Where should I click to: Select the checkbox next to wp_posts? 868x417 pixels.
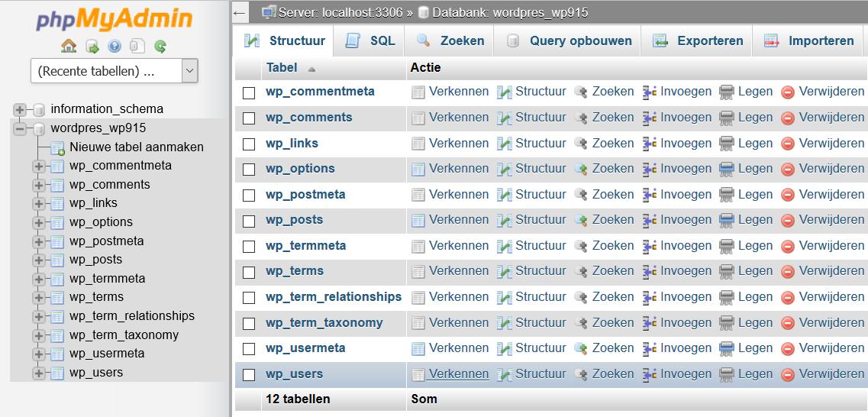249,221
